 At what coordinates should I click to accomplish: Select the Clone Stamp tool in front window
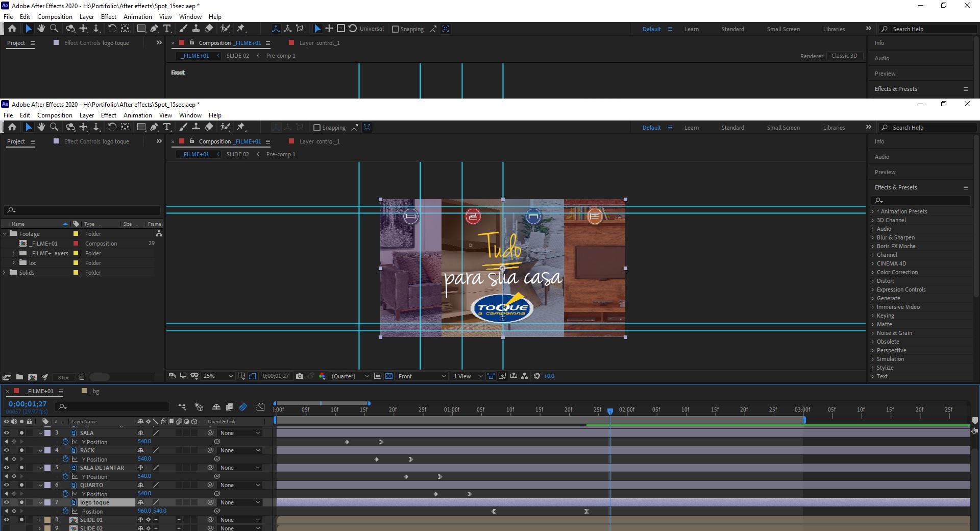tap(196, 127)
